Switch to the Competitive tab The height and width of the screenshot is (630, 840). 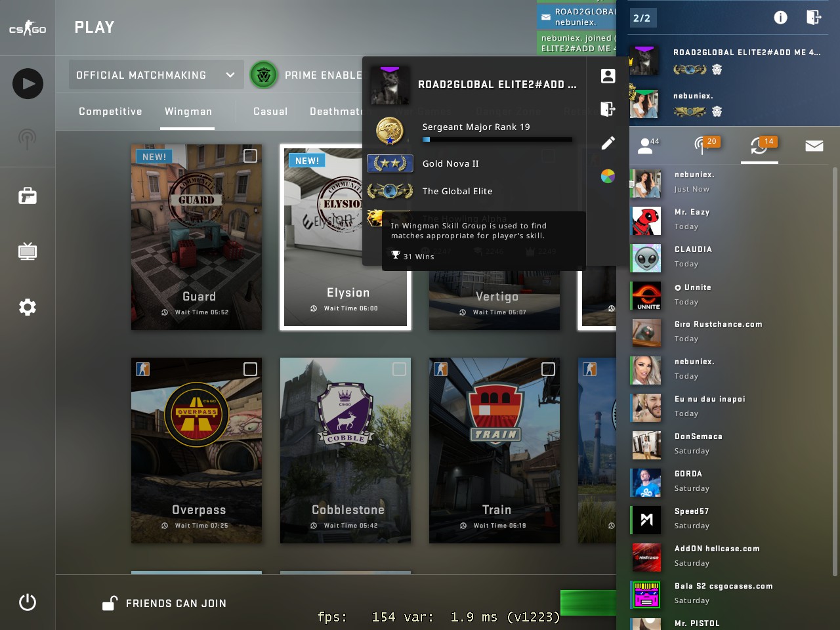tap(110, 112)
